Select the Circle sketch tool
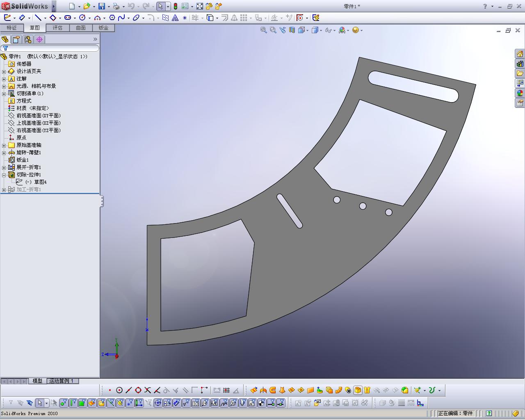 click(82, 18)
